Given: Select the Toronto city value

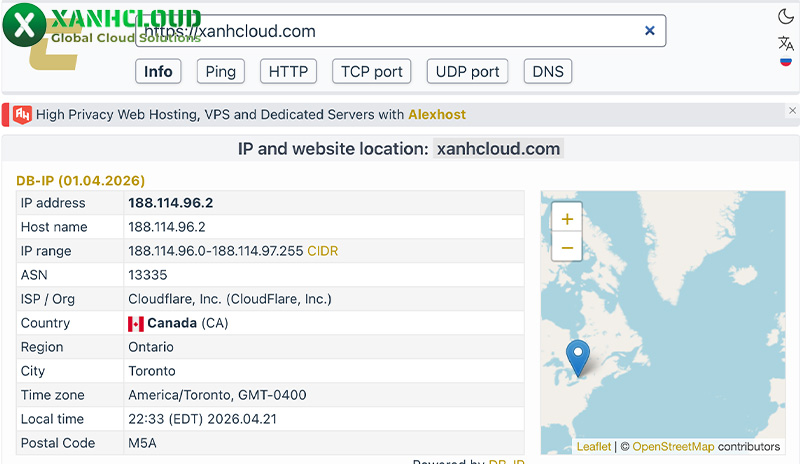Looking at the screenshot, I should point(152,371).
